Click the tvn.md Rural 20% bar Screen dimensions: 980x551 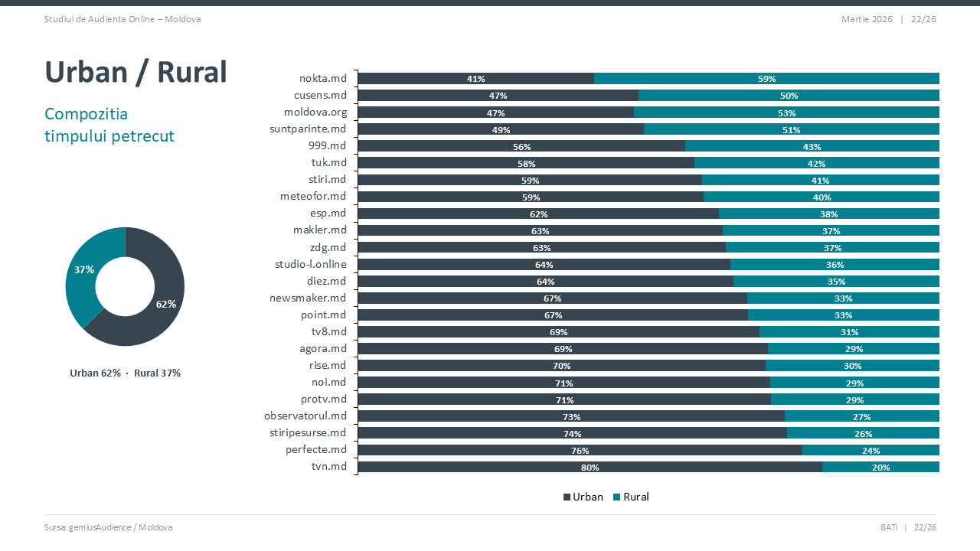tap(880, 467)
